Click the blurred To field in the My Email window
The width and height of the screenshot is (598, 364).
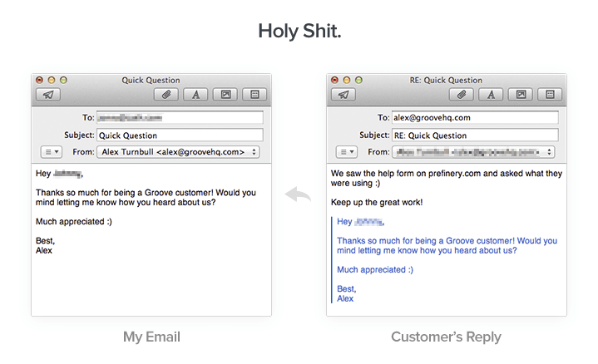click(179, 118)
